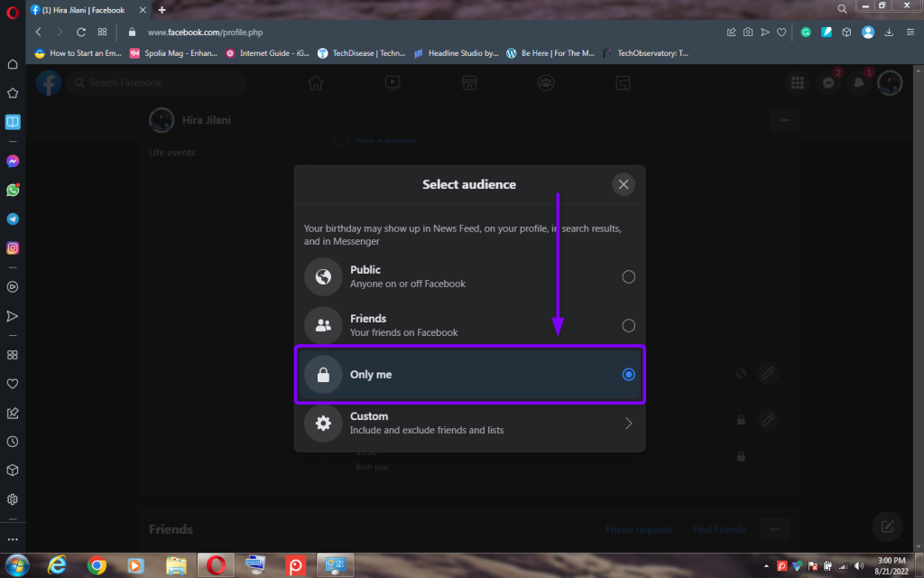
Task: Close the Select audience dialog
Action: 623,184
